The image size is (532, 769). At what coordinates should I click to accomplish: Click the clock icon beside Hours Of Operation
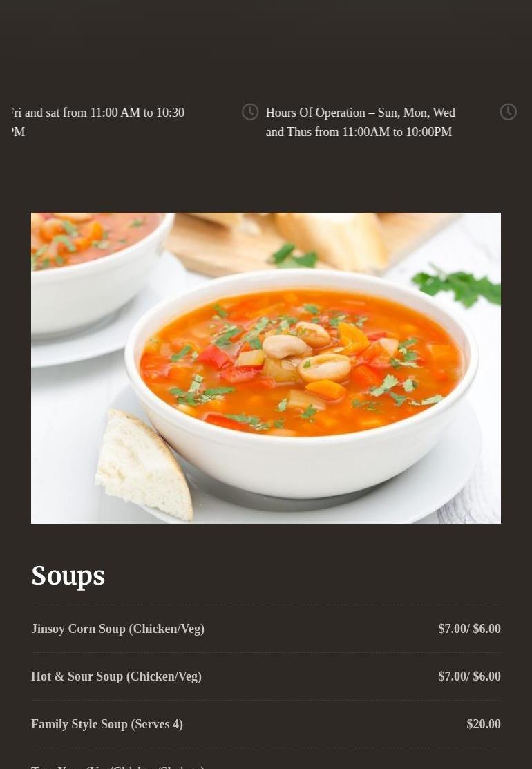250,112
